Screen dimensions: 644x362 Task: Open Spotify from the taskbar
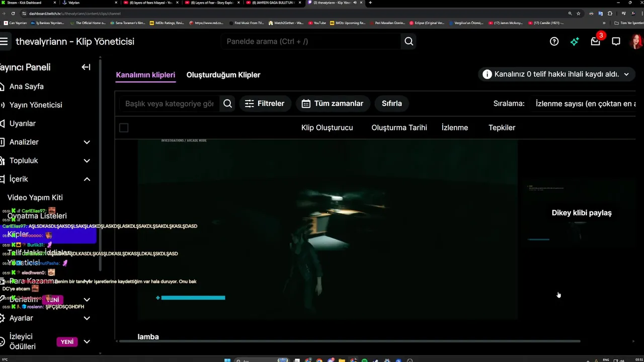coord(365,360)
